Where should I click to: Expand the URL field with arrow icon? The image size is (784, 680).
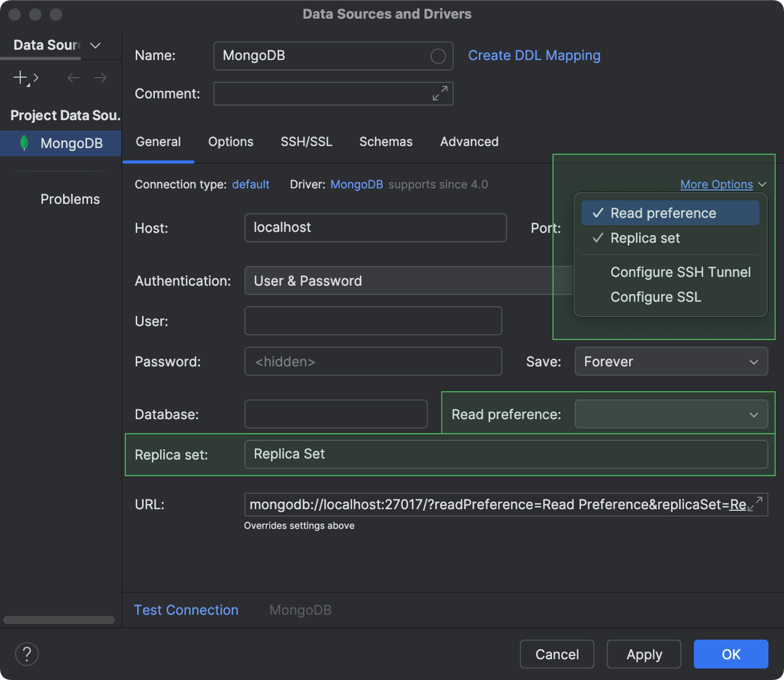(x=755, y=504)
